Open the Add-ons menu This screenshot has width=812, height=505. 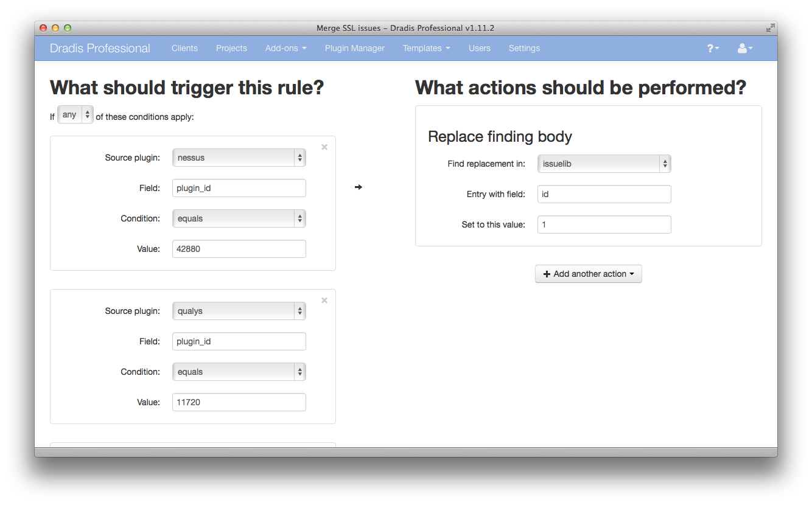(x=285, y=48)
